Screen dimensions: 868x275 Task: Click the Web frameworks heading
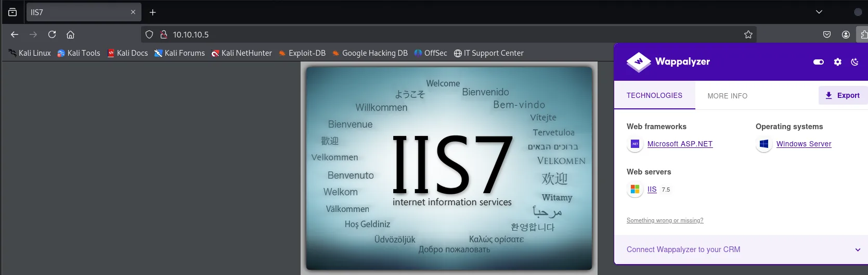coord(656,127)
